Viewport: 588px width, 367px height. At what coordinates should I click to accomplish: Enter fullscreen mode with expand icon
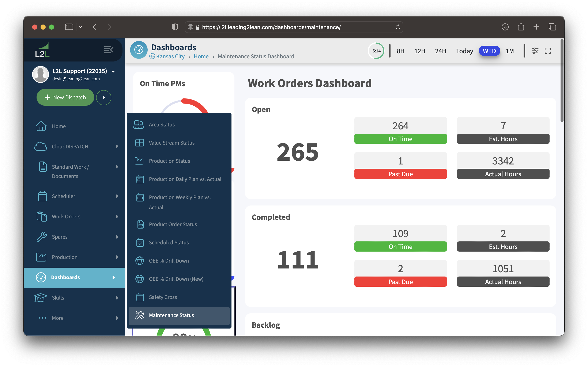coord(548,51)
